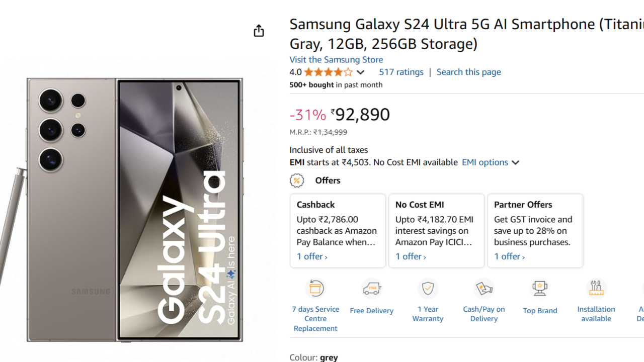Click the Top Brand trophy icon
644x362 pixels.
point(540,289)
